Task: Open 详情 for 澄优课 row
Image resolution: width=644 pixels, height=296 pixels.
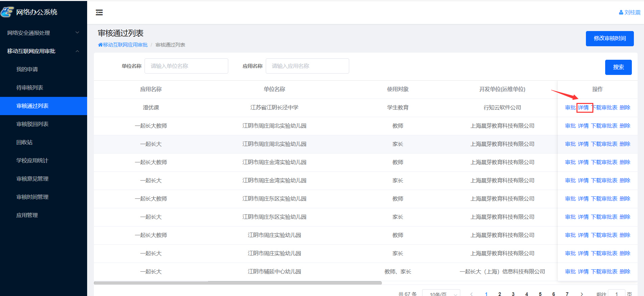Action: click(583, 108)
